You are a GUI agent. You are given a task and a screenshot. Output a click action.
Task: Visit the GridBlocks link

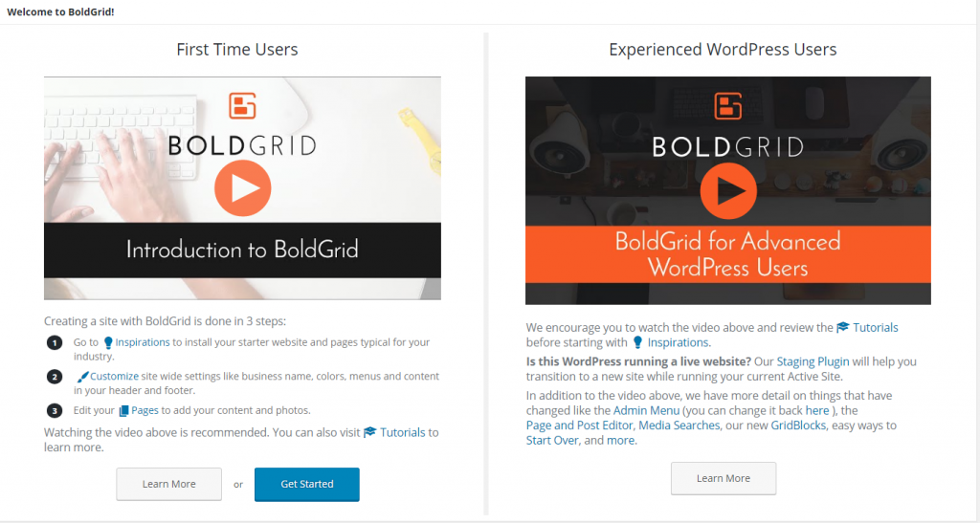[798, 425]
